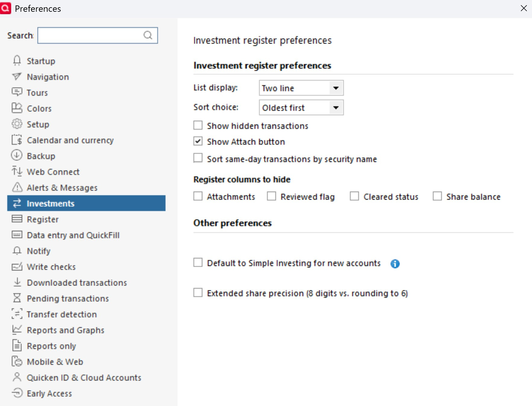Open the Register preferences section

pyautogui.click(x=43, y=219)
